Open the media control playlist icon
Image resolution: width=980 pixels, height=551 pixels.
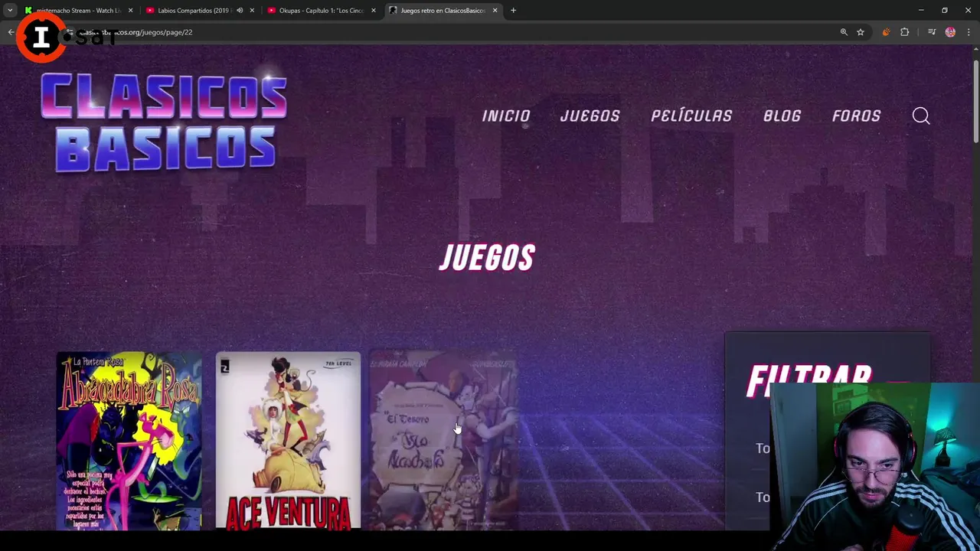pos(932,32)
